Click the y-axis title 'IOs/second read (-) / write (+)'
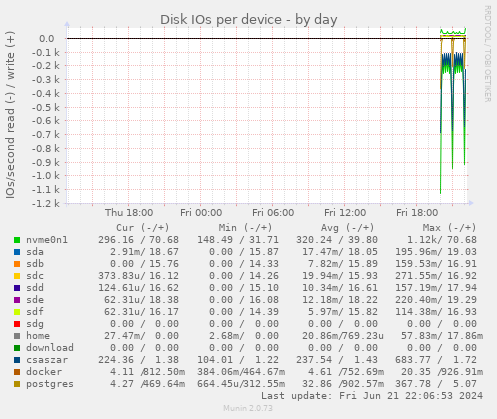The image size is (497, 419). click(10, 115)
